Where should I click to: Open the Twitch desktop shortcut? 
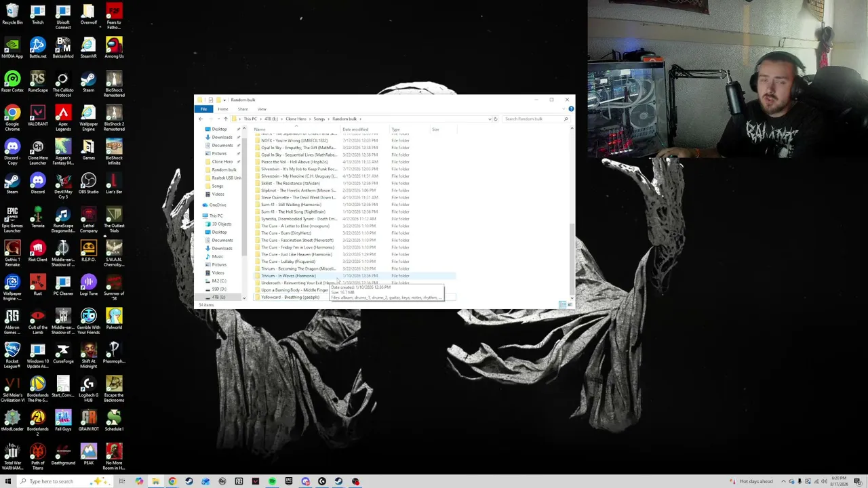tap(38, 14)
